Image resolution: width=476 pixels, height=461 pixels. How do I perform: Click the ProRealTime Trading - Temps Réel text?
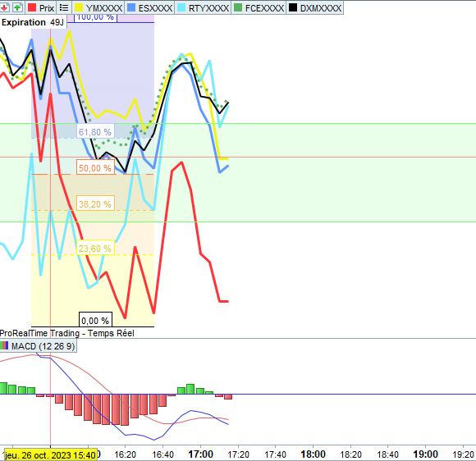pos(67,333)
